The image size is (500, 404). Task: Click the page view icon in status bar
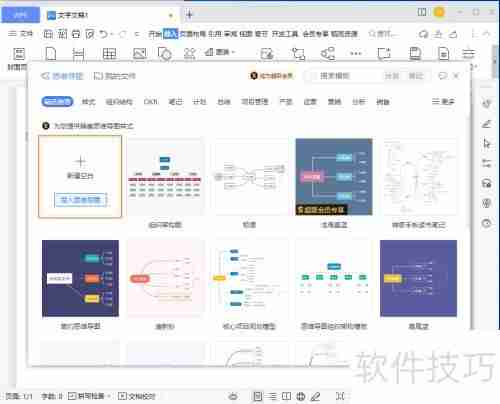click(x=257, y=396)
